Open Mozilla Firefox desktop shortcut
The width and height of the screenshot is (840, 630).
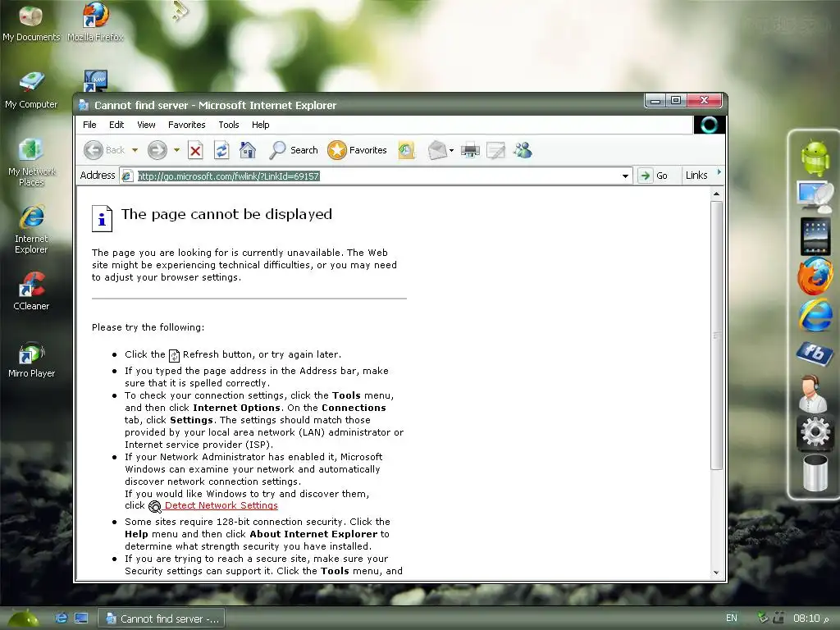tap(95, 22)
